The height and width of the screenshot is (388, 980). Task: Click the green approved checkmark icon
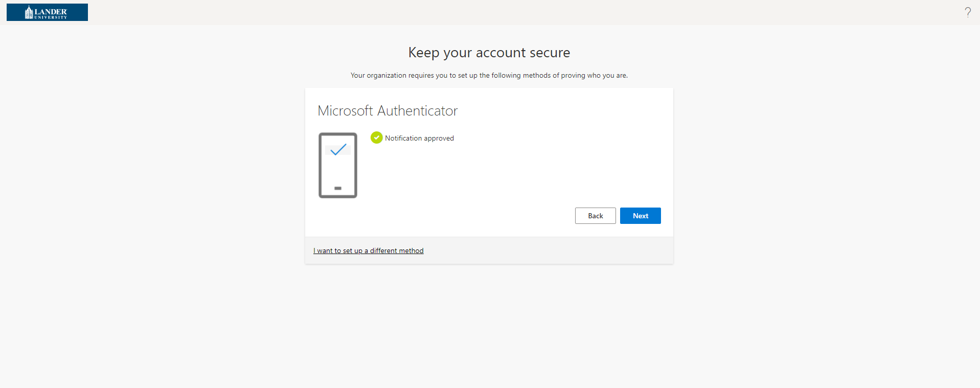376,138
